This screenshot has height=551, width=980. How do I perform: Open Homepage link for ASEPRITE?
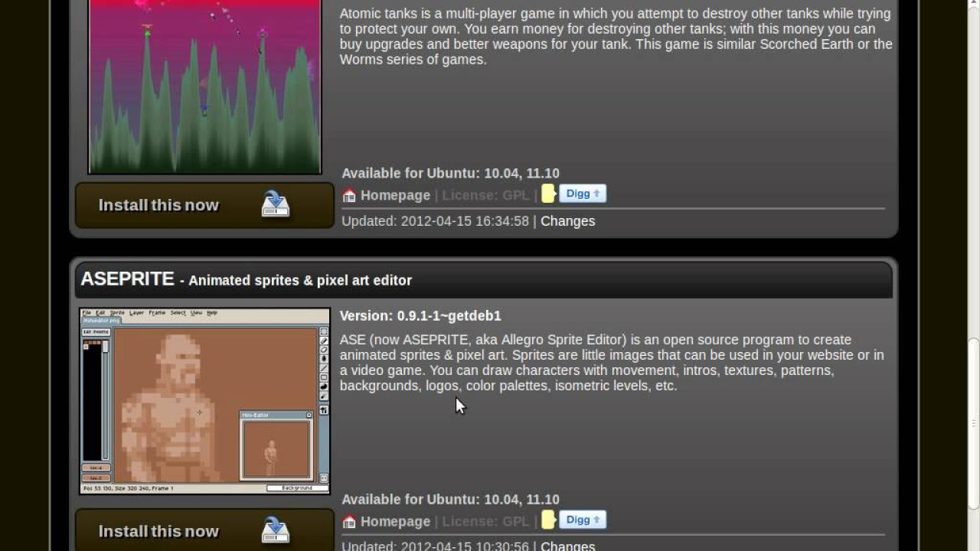click(395, 521)
